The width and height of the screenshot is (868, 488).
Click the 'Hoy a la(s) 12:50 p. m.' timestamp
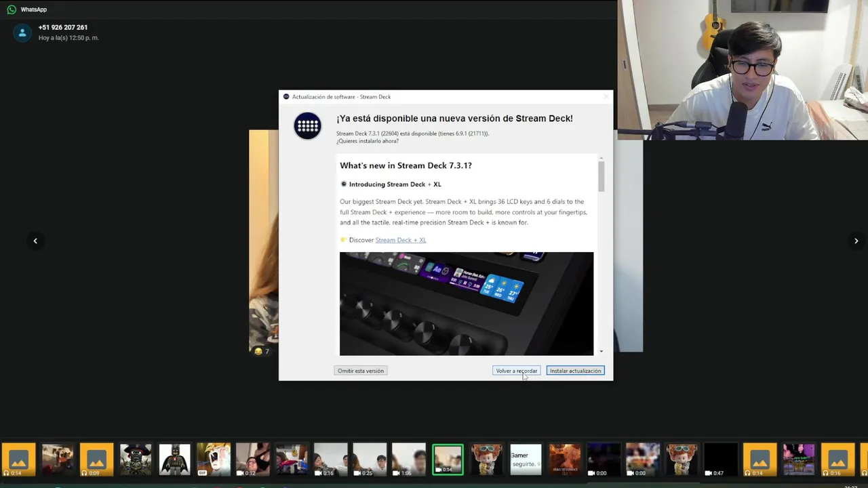[68, 38]
